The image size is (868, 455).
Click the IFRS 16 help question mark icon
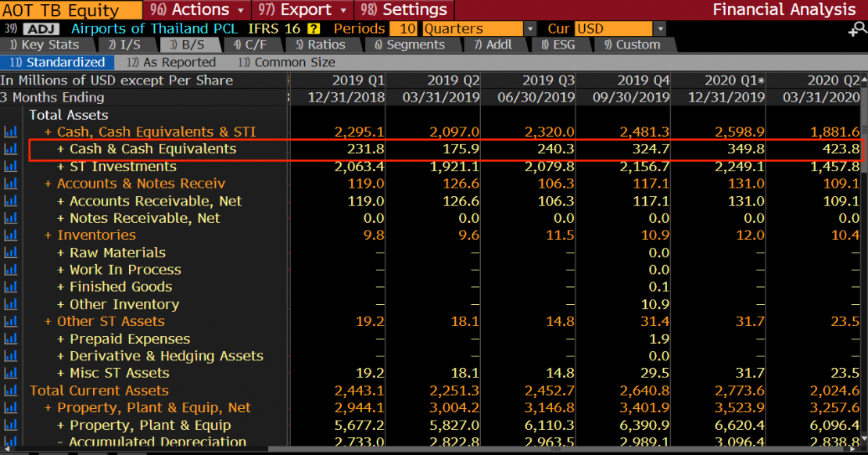pos(314,29)
